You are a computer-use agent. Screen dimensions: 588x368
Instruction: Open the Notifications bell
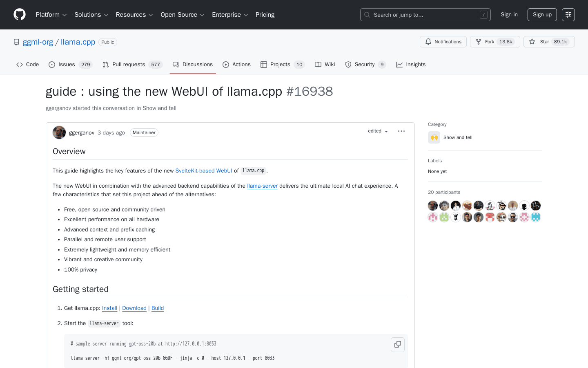point(443,41)
